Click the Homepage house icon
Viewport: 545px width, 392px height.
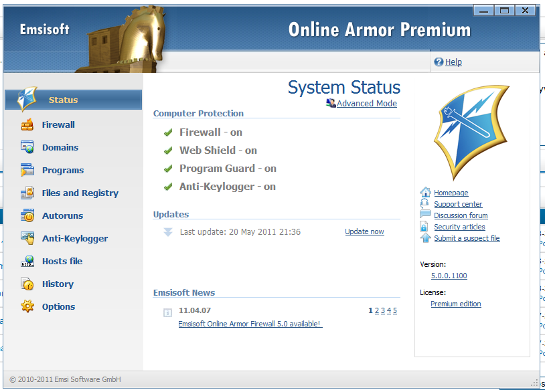[x=425, y=192]
